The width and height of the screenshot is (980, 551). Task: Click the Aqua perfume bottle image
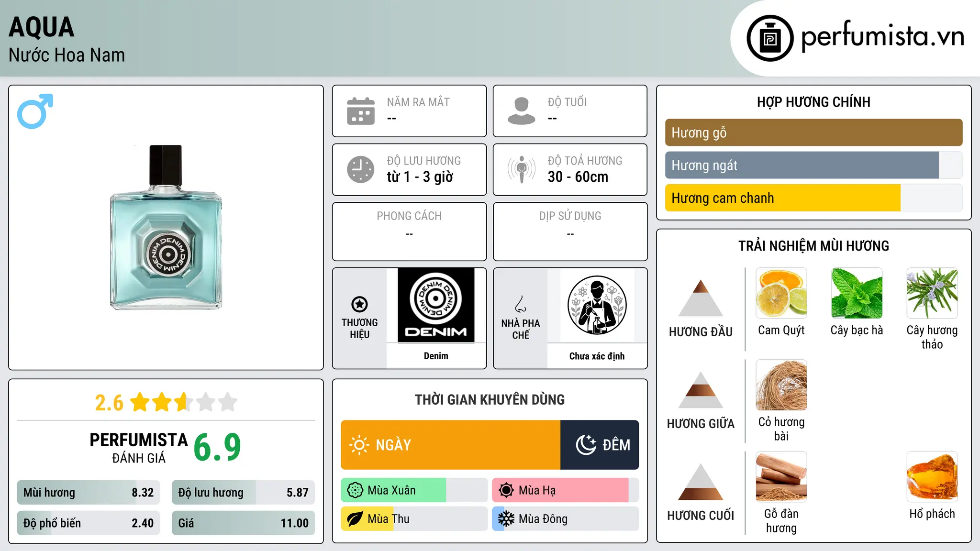click(x=166, y=228)
